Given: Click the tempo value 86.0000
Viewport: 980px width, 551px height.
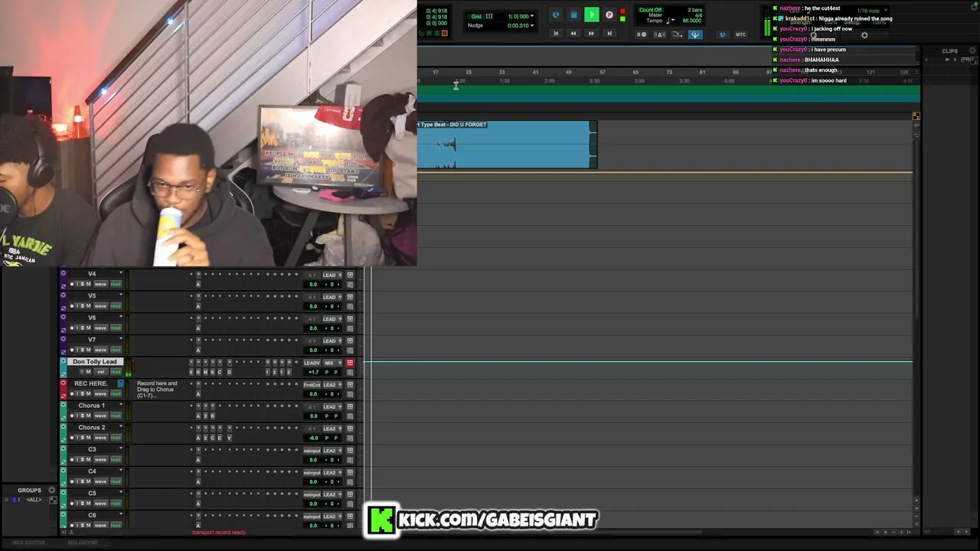Looking at the screenshot, I should tap(692, 21).
